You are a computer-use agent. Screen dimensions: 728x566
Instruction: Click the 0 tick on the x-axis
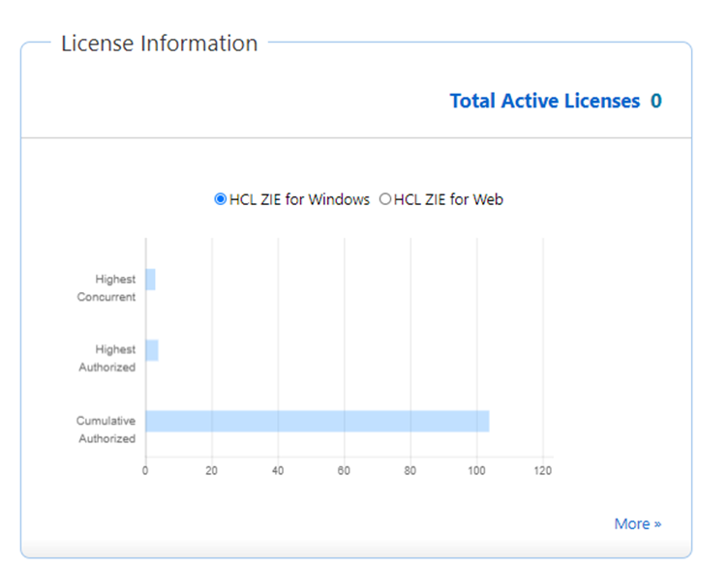(x=145, y=471)
